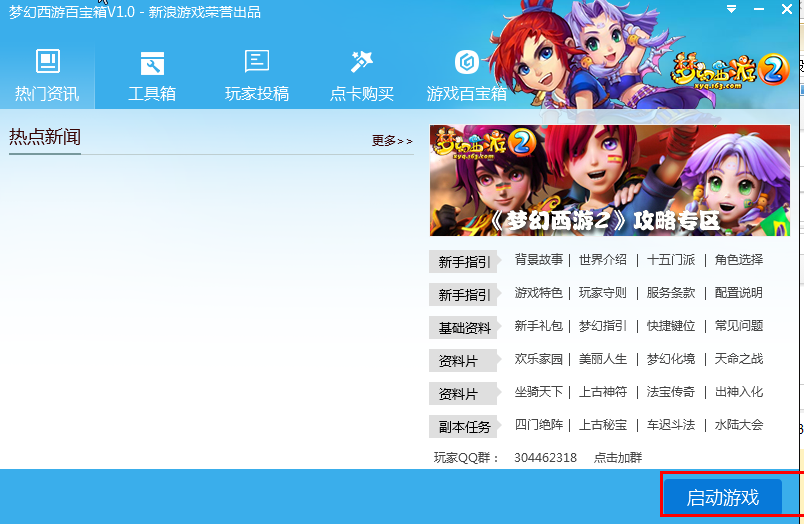Open the 新手礼包 link
804x524 pixels.
pos(538,326)
